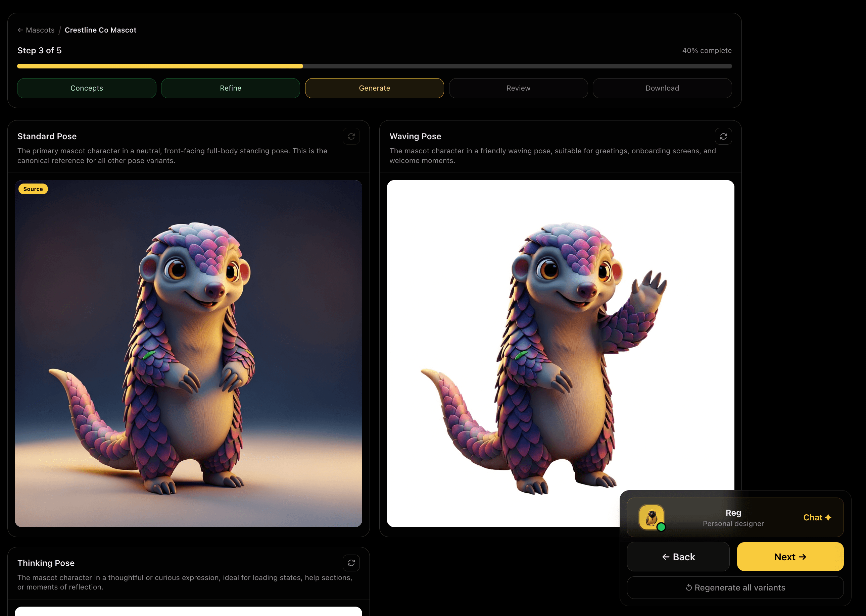Click the "Waving Pose" heading
The image size is (866, 616).
[415, 136]
